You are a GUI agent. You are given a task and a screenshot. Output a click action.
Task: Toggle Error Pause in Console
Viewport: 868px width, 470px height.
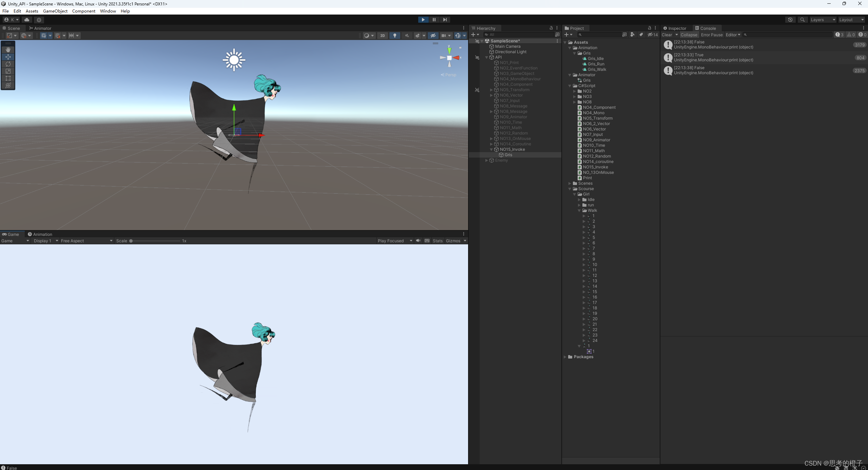tap(712, 35)
